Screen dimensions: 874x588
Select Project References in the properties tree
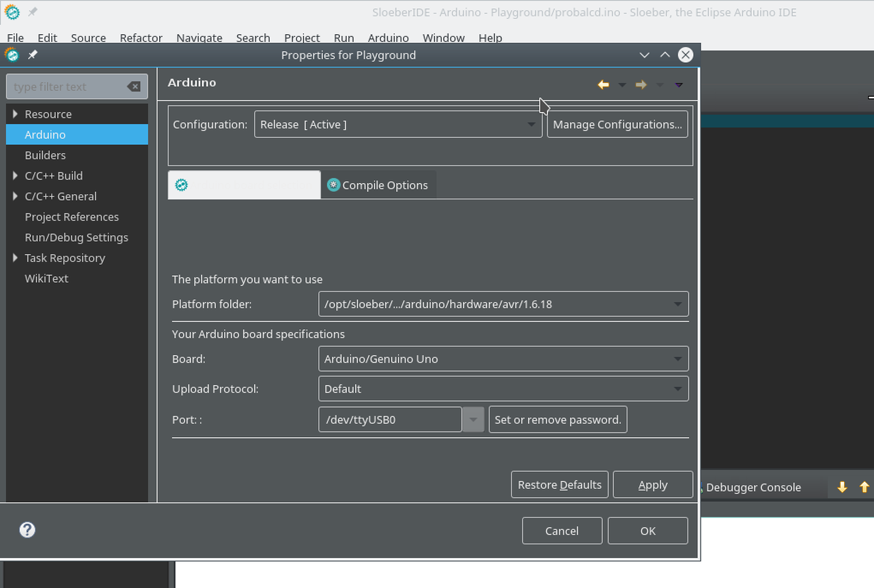72,216
